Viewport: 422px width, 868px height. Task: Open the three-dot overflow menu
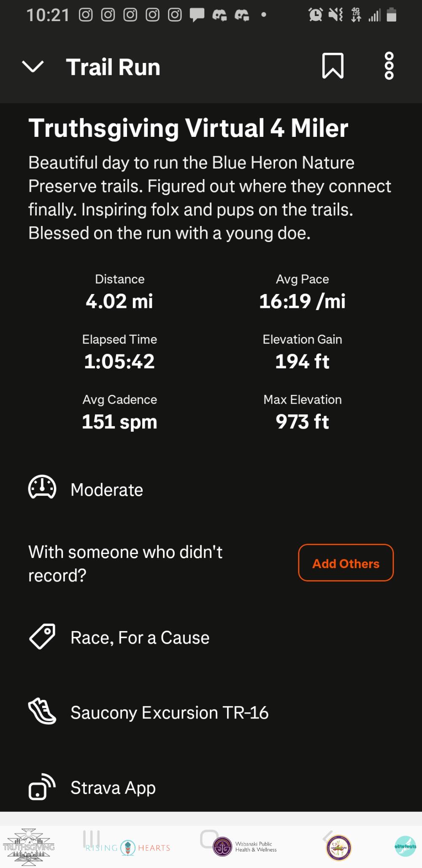tap(389, 66)
